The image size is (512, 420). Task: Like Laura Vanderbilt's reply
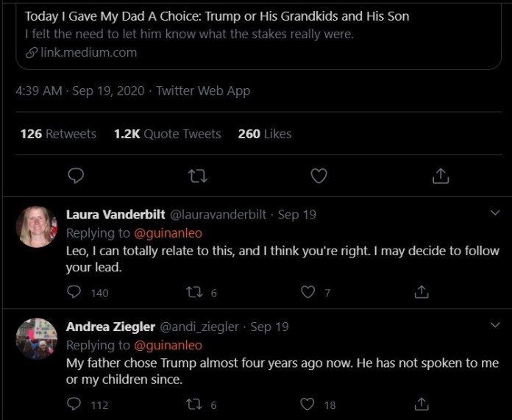point(308,292)
